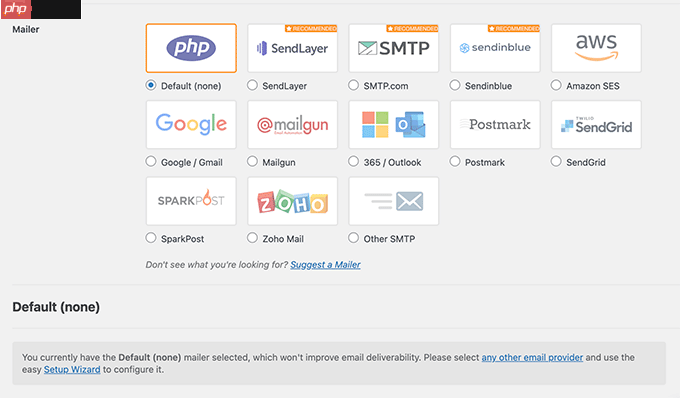Pick the Mailgun logo tile
The image size is (680, 398).
(x=292, y=124)
